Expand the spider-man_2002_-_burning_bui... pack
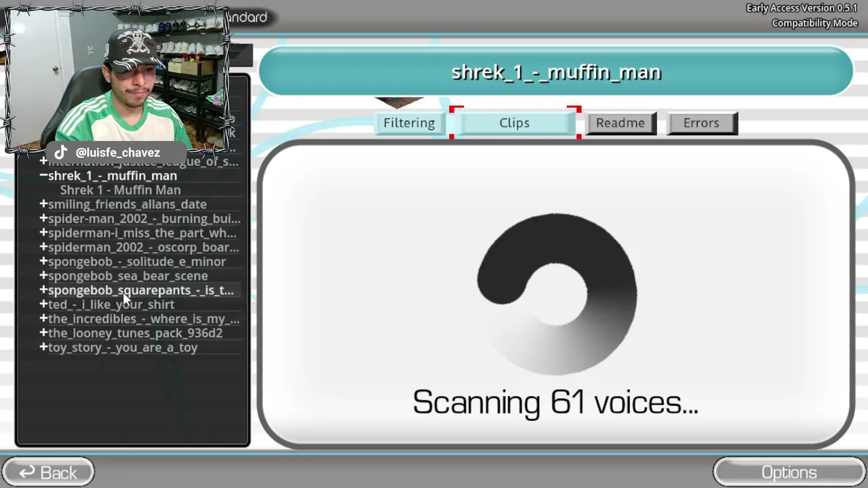The width and height of the screenshot is (868, 488). tap(43, 218)
